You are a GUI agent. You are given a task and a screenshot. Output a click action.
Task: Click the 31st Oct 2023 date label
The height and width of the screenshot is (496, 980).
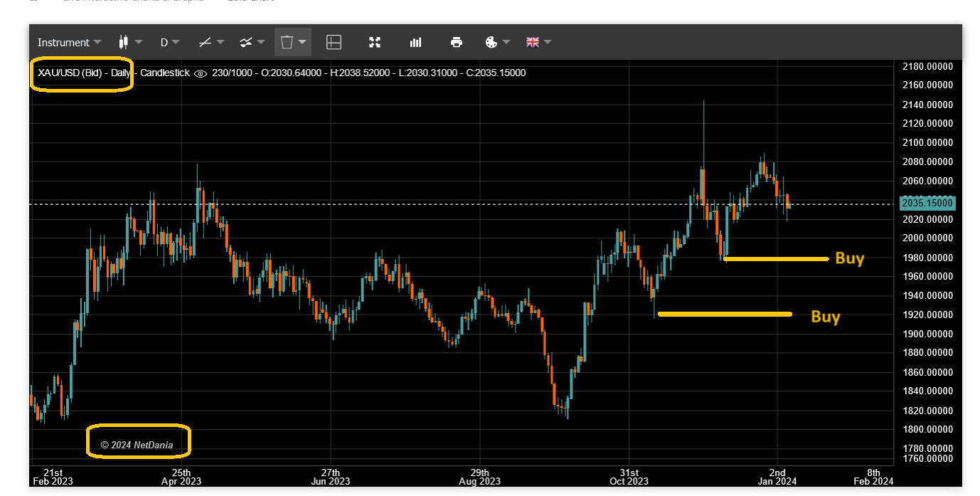click(x=629, y=477)
